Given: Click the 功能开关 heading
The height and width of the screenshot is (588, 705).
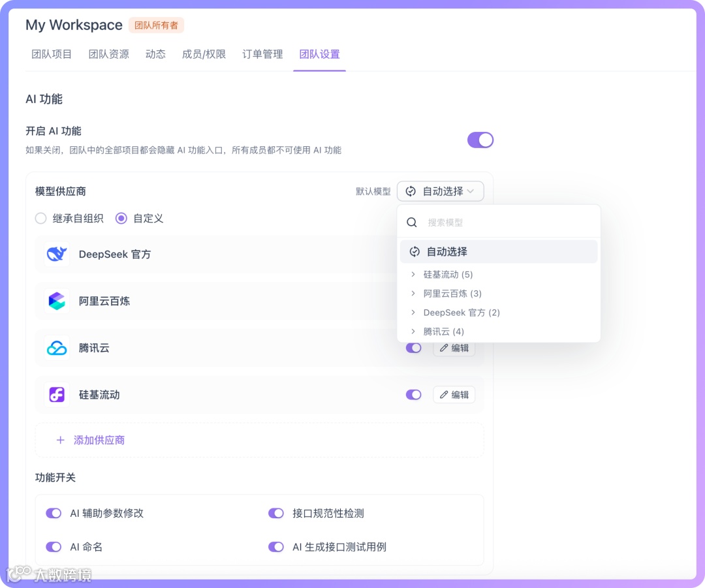Looking at the screenshot, I should tap(55, 478).
